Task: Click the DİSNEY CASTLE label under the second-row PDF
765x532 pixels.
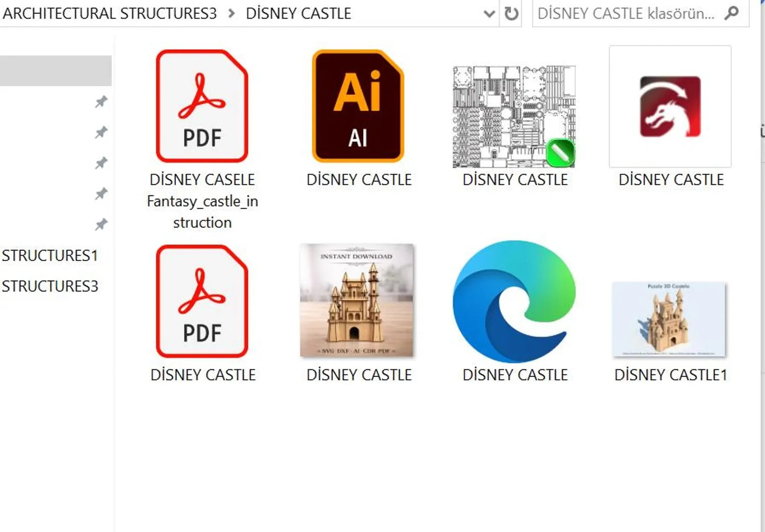Action: click(203, 375)
